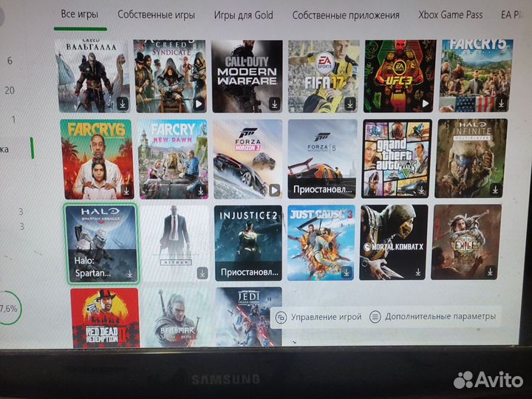
Task: Click the download icon on Grand Theft Auto V
Action: point(421,190)
